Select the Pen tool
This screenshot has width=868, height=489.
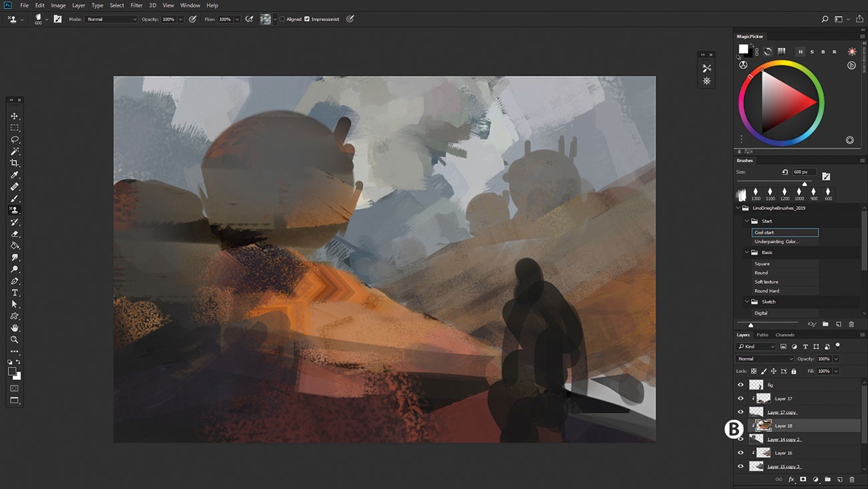pos(14,281)
